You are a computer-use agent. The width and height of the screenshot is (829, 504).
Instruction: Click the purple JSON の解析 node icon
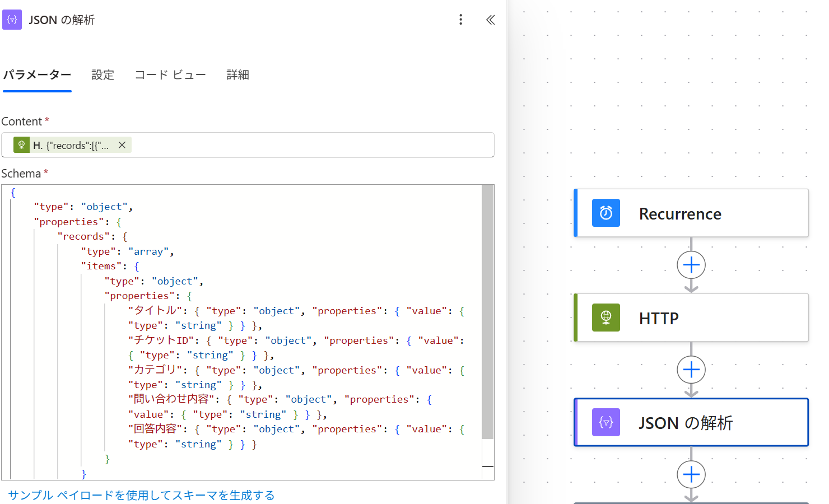point(606,422)
